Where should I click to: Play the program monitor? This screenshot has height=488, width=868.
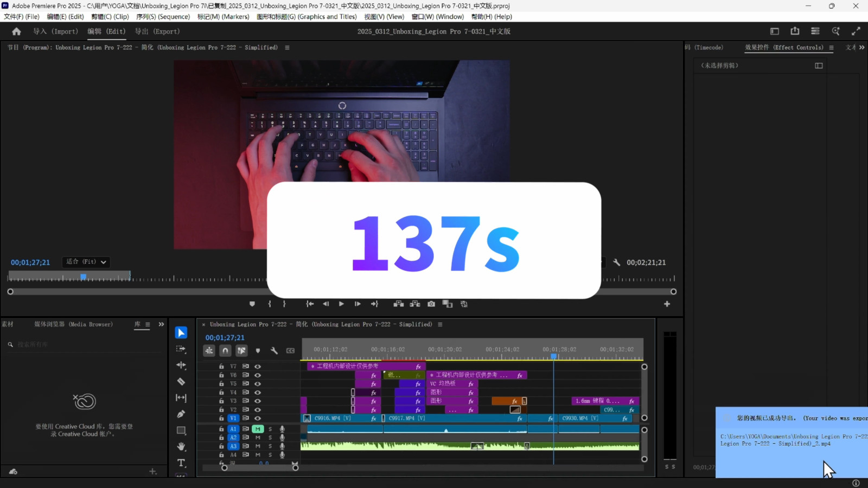click(x=341, y=304)
